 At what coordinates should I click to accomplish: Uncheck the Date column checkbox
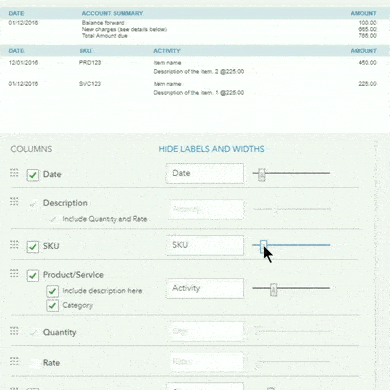coord(33,175)
